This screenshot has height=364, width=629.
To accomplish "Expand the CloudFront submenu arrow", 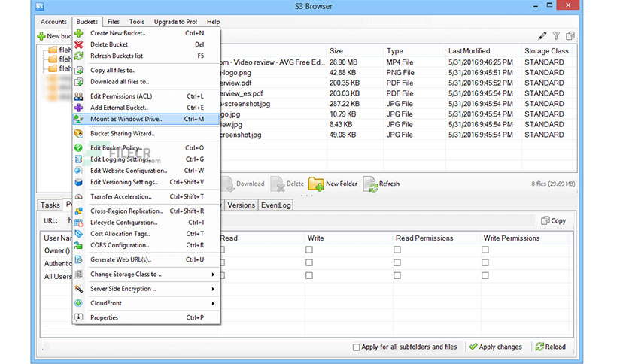I will tap(213, 304).
